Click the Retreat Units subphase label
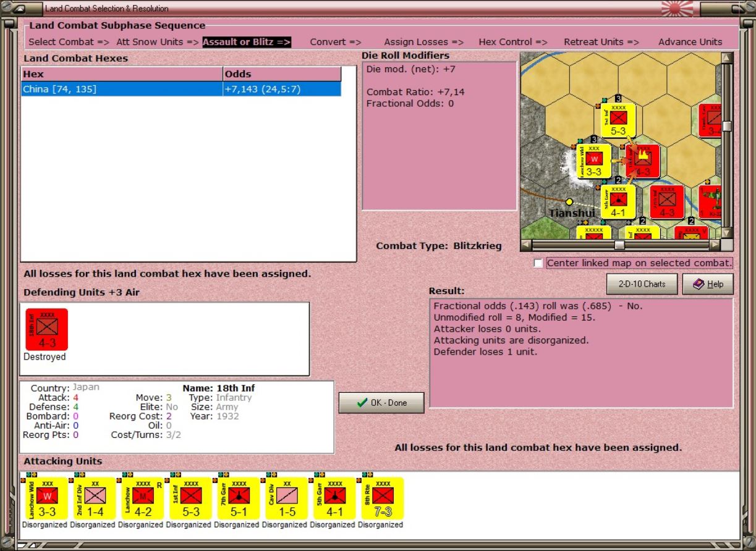 pos(601,42)
